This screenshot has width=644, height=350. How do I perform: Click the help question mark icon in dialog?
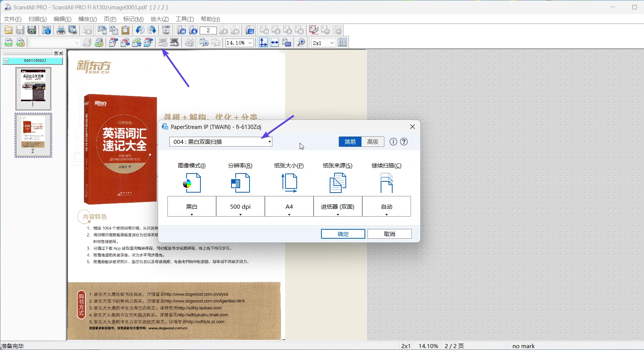click(x=404, y=142)
